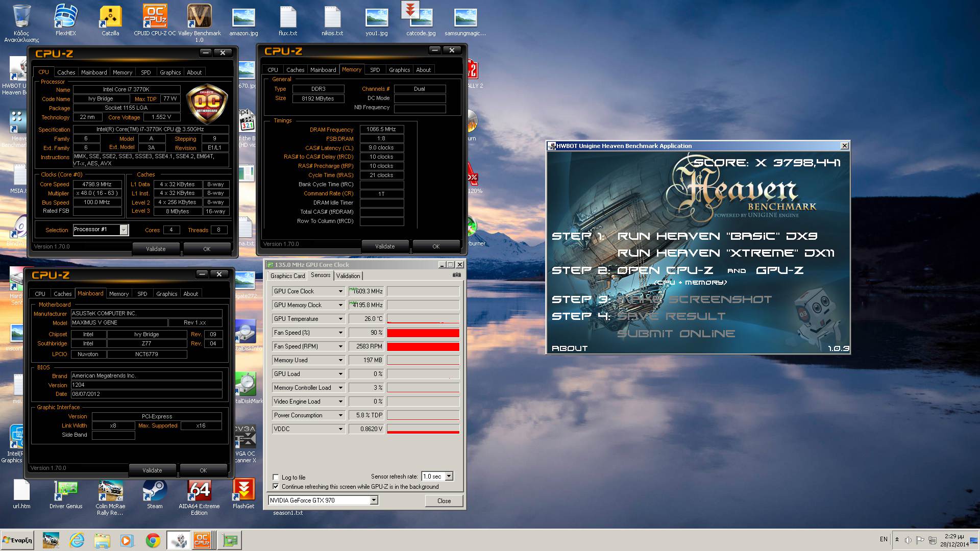Switch to GPU-Z Graphics Card tab
Image resolution: width=980 pixels, height=551 pixels.
(x=287, y=275)
